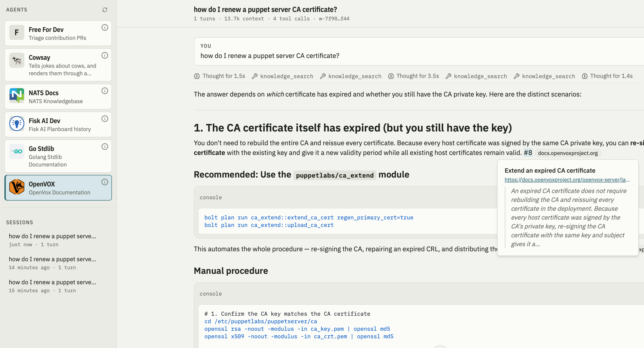Expand the 'Thought for 1.4s' step
Viewport: 644px width, 348px height.
click(x=607, y=76)
